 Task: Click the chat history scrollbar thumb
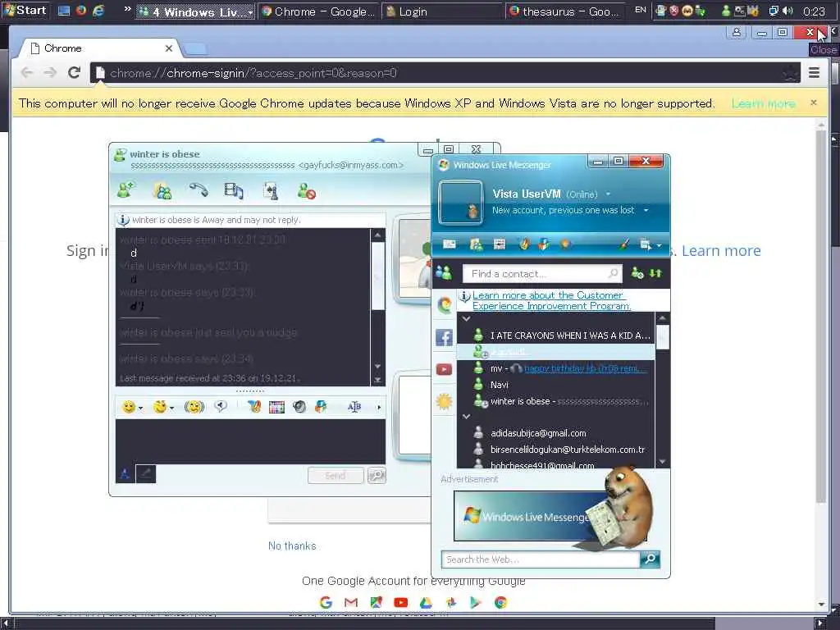(x=377, y=276)
